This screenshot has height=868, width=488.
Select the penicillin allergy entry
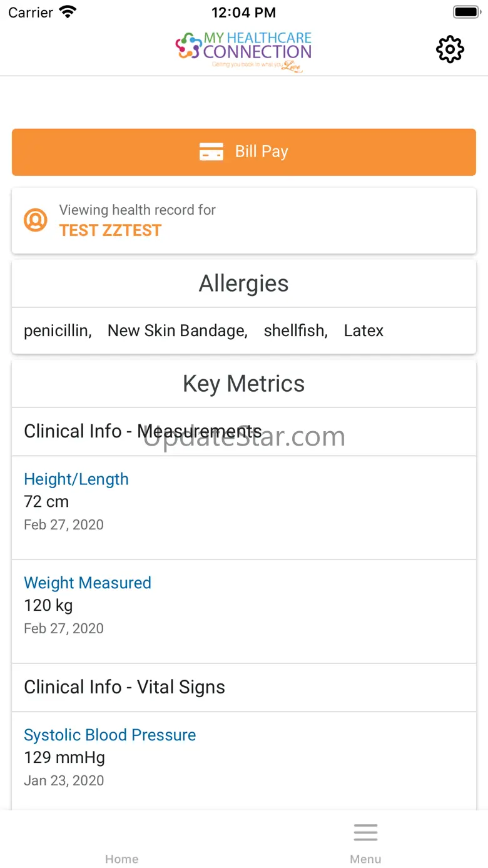(57, 331)
